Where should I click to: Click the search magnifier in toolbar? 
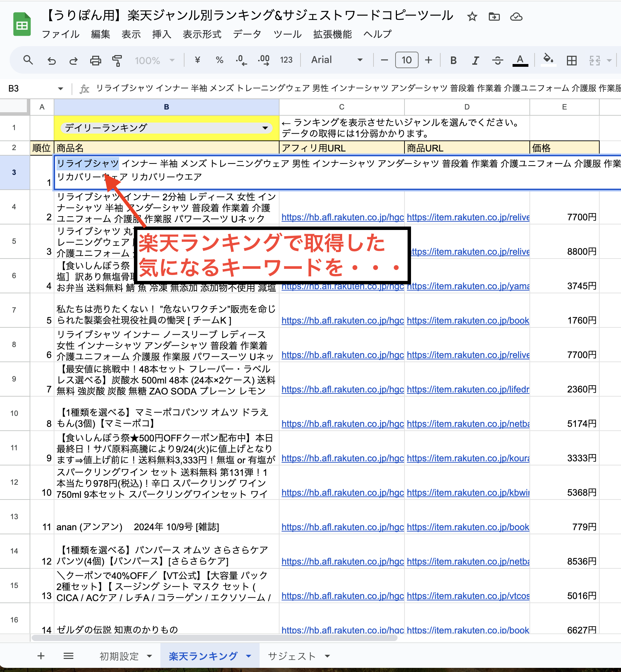tap(28, 60)
